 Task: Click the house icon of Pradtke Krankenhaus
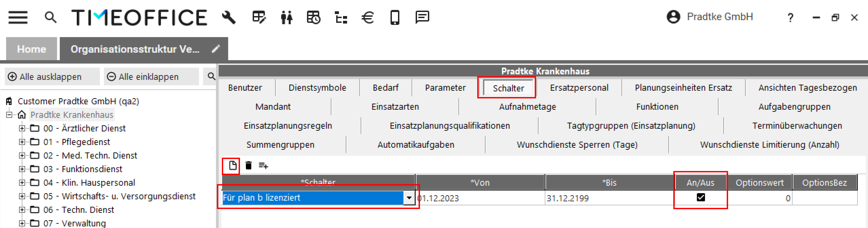point(22,115)
